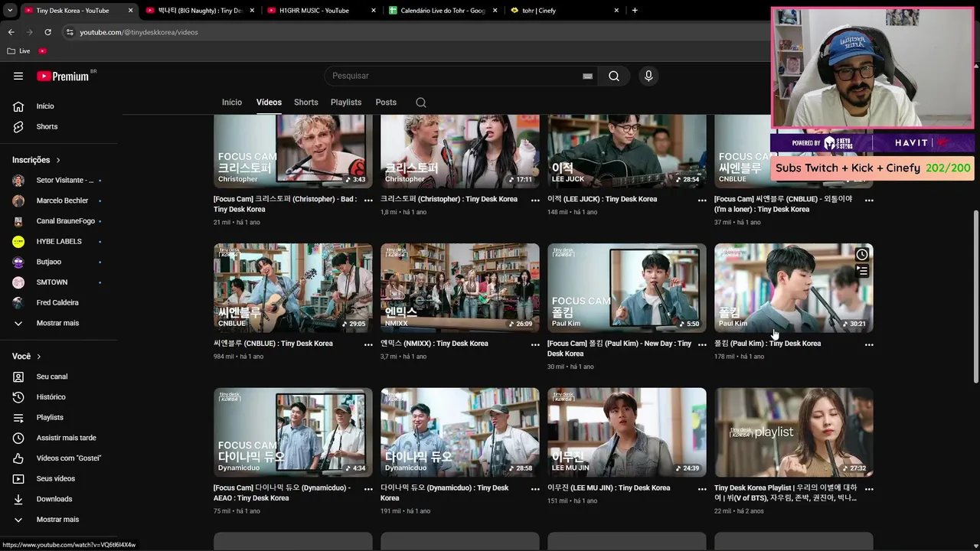This screenshot has width=980, height=551.
Task: Click the browser tab search dropdown arrow
Action: tap(9, 11)
